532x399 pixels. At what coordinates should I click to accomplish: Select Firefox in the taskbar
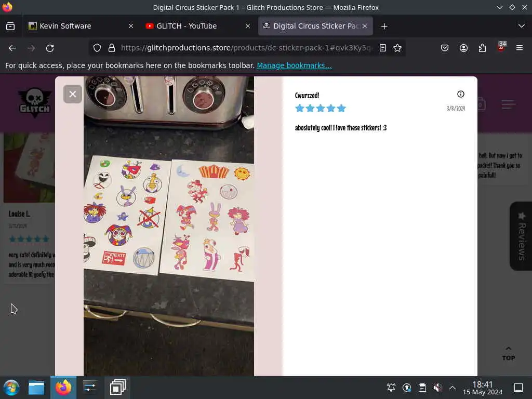pos(63,388)
